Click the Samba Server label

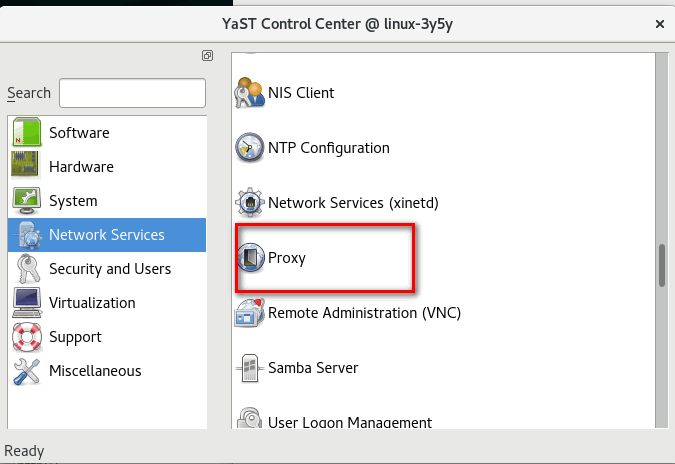[x=313, y=368]
